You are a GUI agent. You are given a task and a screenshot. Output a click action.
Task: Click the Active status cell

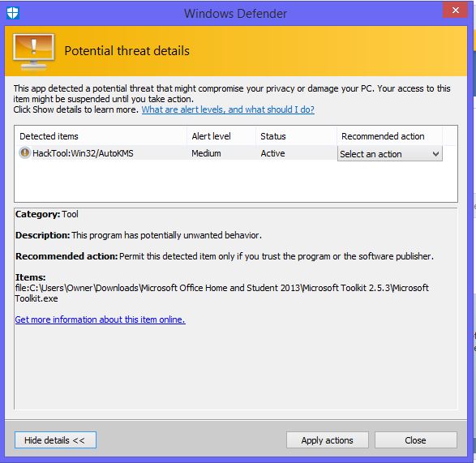(272, 153)
